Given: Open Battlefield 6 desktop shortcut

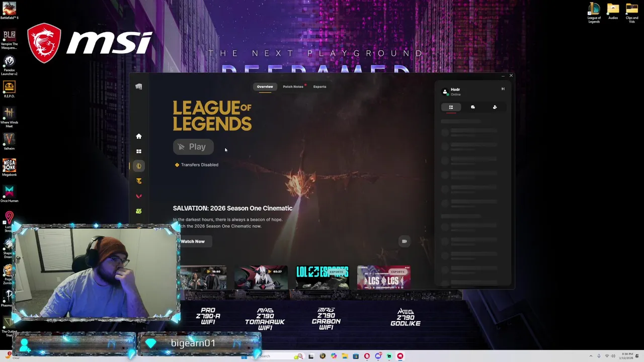Looking at the screenshot, I should tap(9, 11).
